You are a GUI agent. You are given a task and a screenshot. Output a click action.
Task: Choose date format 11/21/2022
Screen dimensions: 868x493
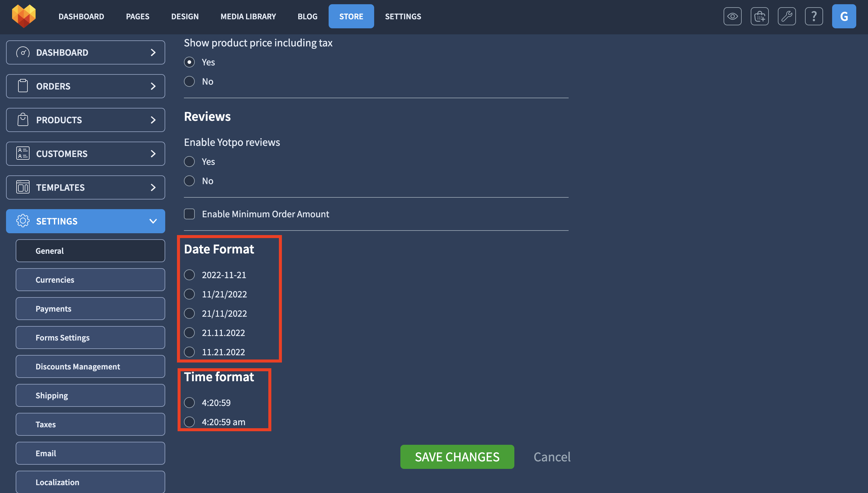(189, 294)
